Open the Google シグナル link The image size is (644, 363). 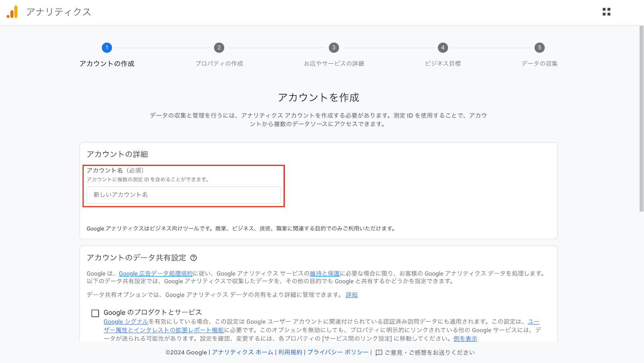126,322
